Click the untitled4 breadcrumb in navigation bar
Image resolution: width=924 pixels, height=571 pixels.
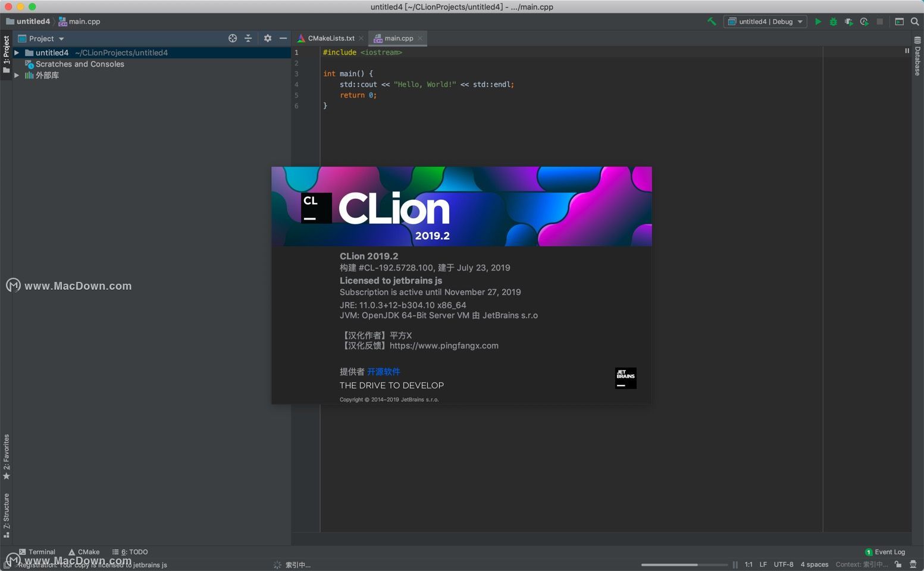[28, 21]
